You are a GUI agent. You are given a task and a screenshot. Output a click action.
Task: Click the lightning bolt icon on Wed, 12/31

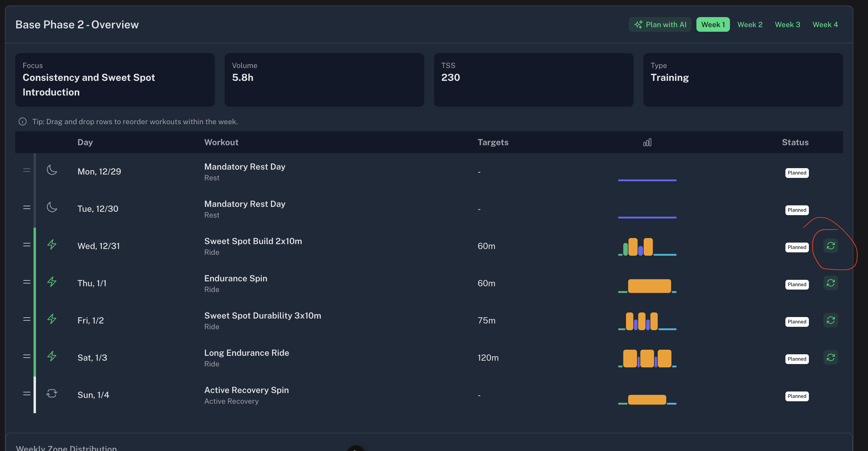coord(52,244)
